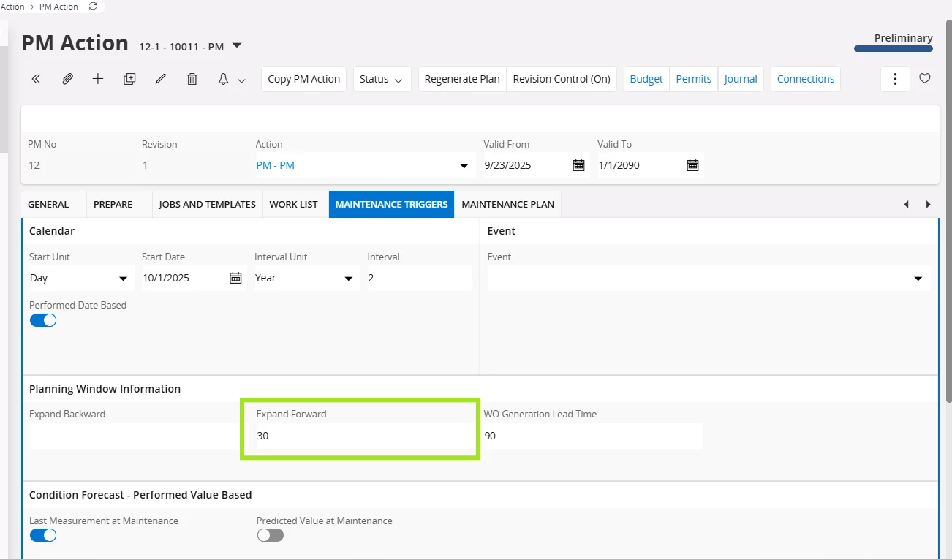Click PM Action breadcrumb link
Viewport: 952px width, 560px height.
tap(58, 7)
